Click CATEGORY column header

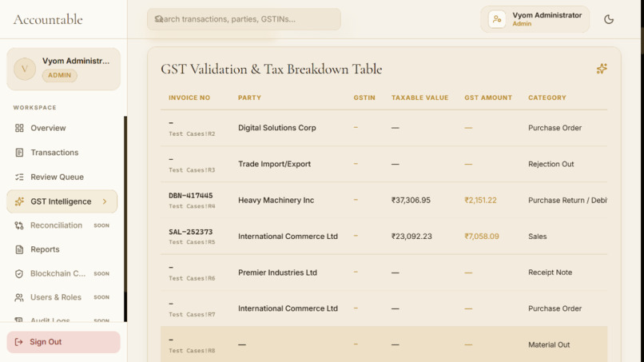click(x=547, y=97)
